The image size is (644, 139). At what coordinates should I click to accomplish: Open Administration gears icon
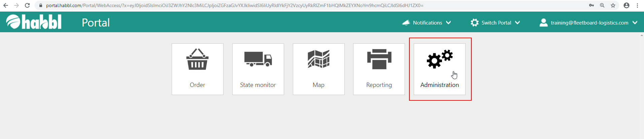click(x=439, y=59)
